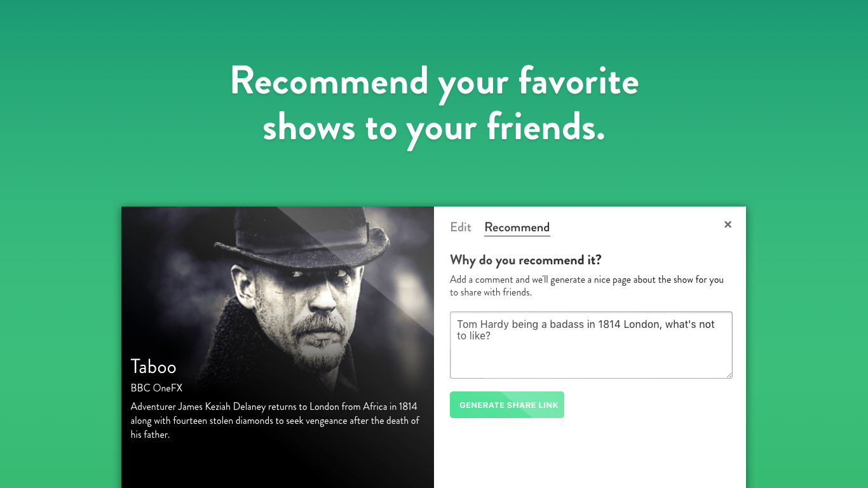Click the comment box resize handle corner

click(x=729, y=375)
